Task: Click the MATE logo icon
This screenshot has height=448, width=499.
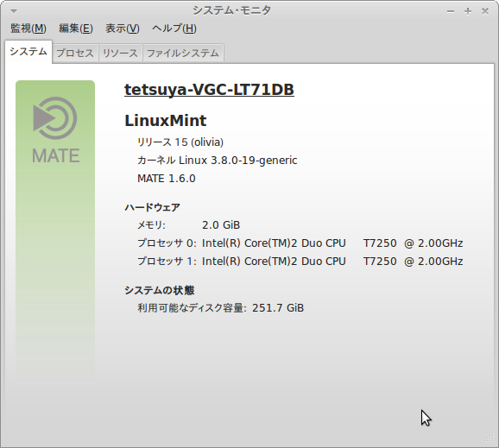Action: [55, 130]
